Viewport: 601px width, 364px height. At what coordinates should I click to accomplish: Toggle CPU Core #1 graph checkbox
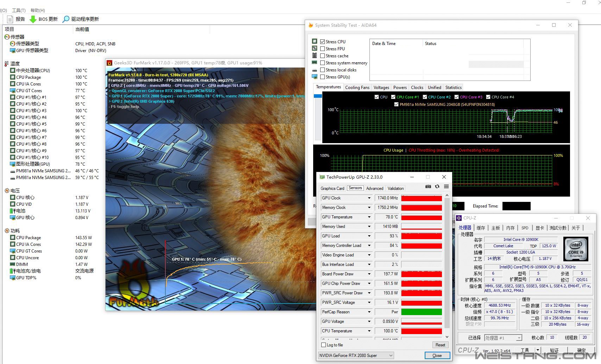click(393, 97)
